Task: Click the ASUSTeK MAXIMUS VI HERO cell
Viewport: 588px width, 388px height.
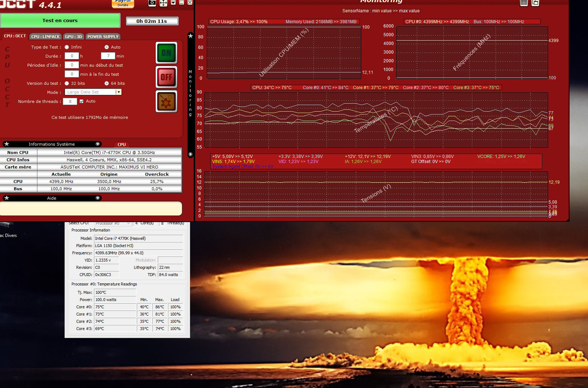Action: pos(109,167)
